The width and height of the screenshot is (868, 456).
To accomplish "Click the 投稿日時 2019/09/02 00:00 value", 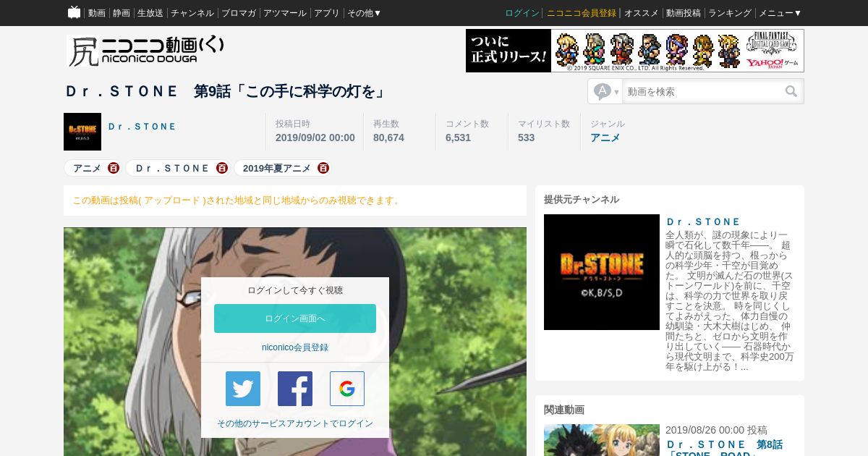I will [315, 138].
